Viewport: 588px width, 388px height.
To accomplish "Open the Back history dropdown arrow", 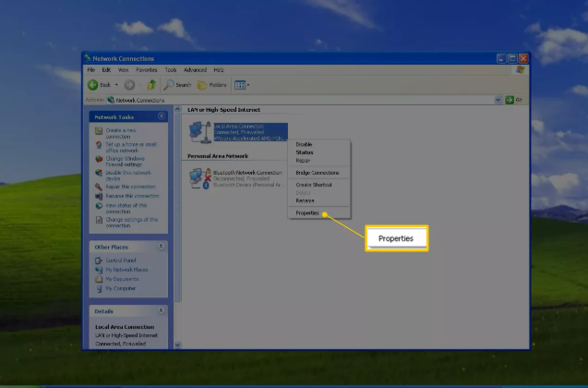I will (x=116, y=85).
